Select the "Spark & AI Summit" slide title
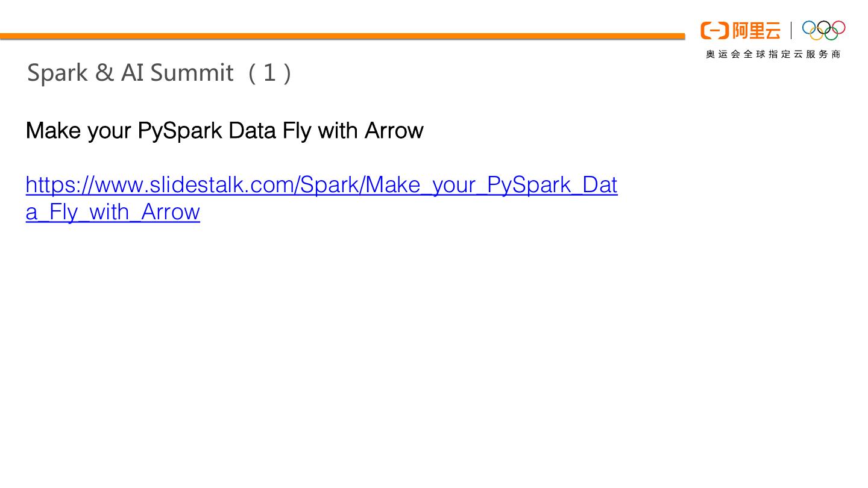Screen dimensions: 868x488 130,72
